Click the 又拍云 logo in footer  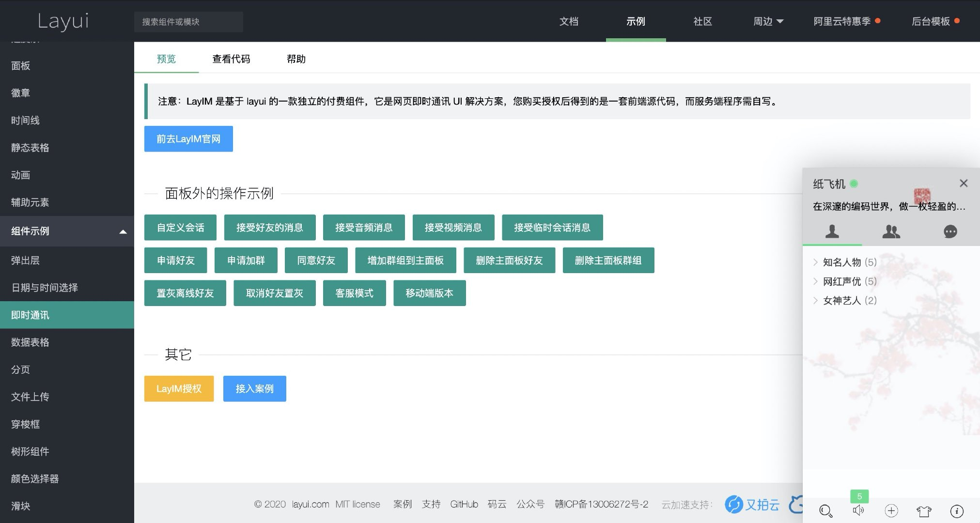[x=752, y=505]
